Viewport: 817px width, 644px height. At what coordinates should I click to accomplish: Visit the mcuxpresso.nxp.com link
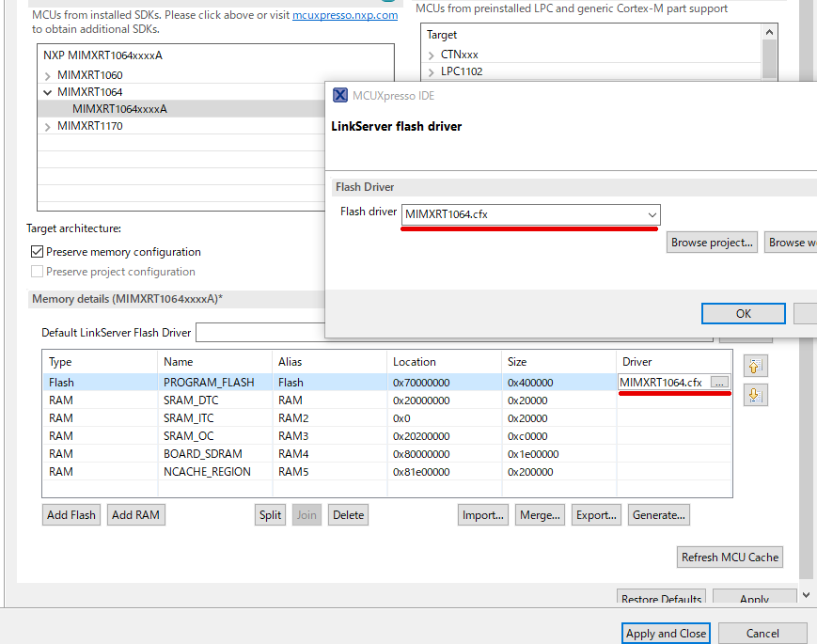click(345, 15)
